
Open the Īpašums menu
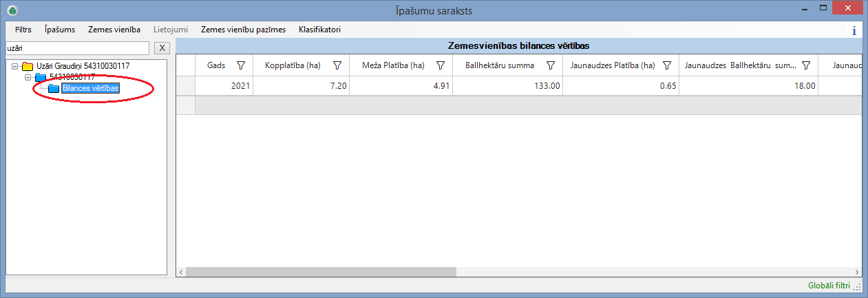(x=60, y=30)
